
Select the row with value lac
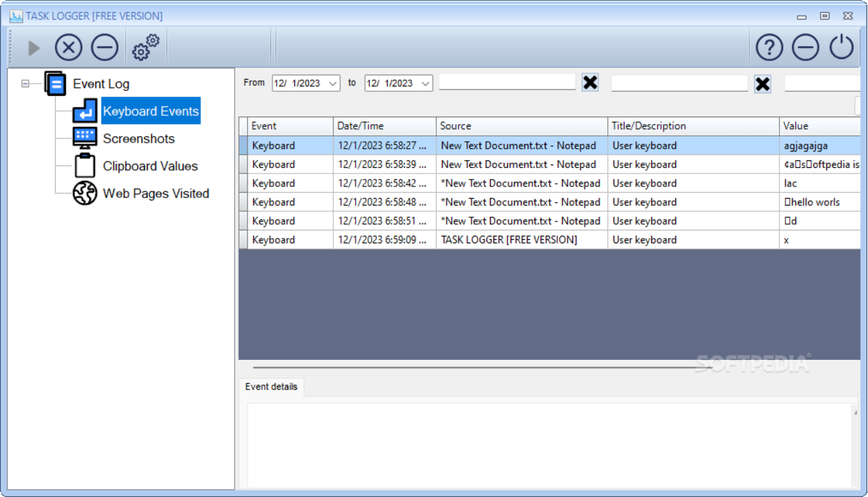coord(550,183)
